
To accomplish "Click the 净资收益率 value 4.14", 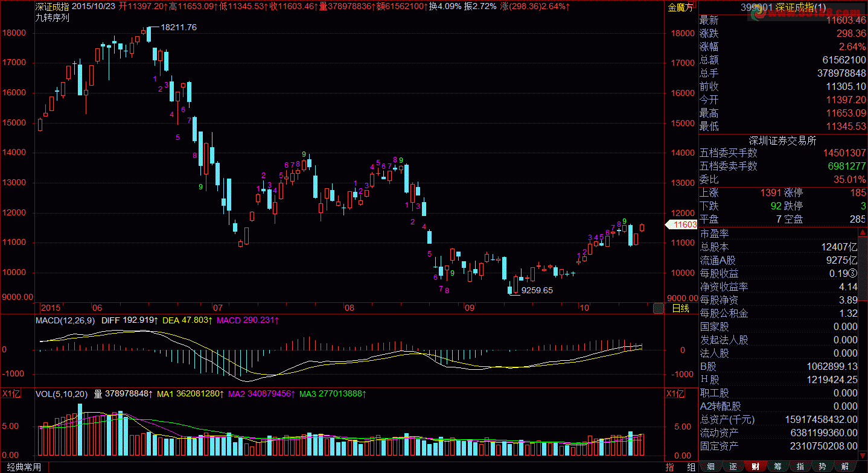I will click(848, 287).
